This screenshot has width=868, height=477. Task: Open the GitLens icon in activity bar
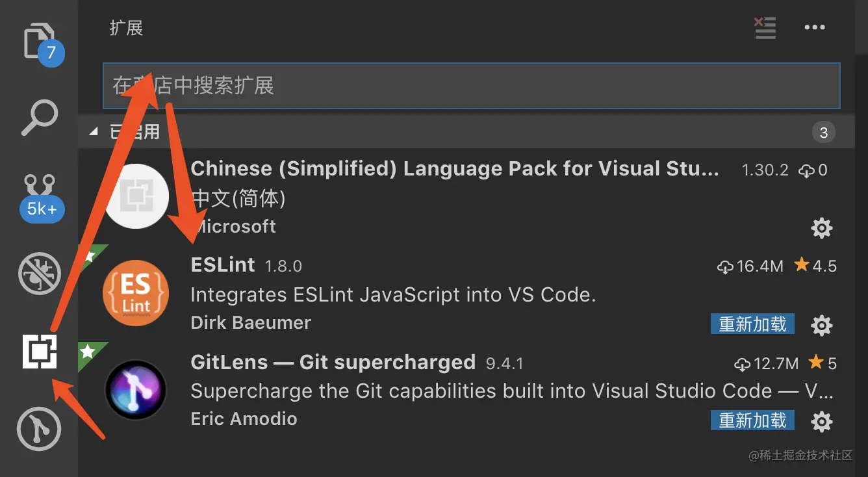[x=39, y=429]
